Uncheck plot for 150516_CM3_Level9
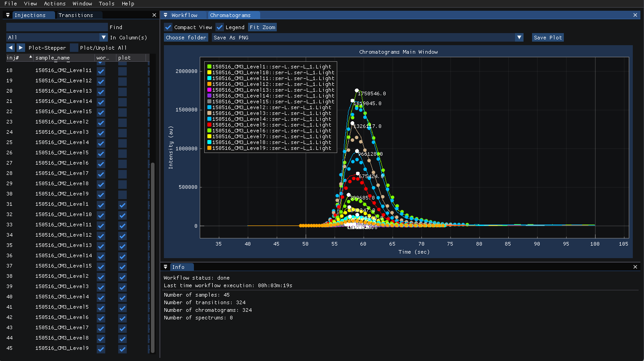 pos(122,349)
